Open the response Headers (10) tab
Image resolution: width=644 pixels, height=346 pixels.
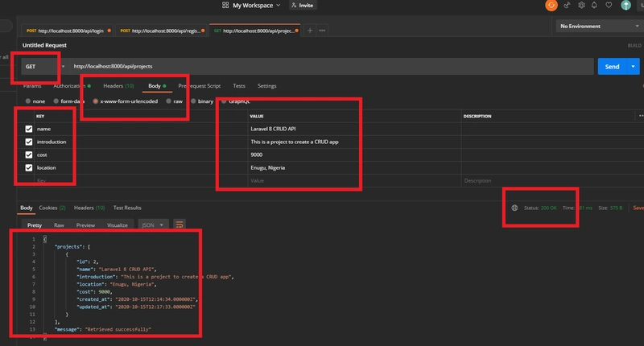coord(89,208)
